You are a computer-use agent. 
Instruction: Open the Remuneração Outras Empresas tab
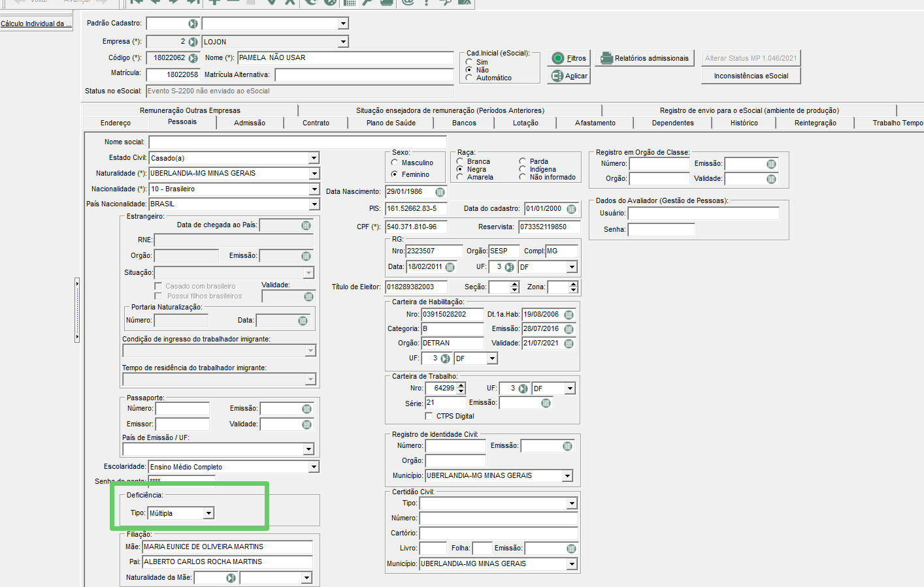(190, 110)
